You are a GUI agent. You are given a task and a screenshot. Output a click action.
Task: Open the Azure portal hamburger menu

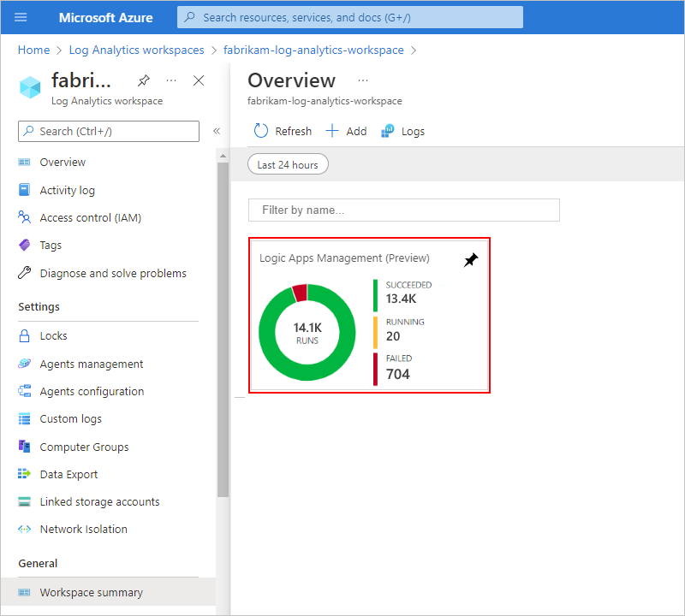pyautogui.click(x=21, y=17)
